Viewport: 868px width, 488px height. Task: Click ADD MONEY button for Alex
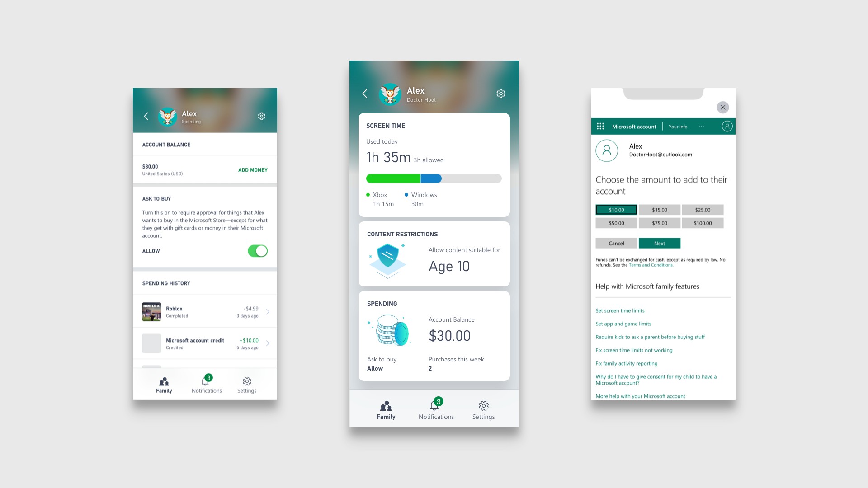[x=253, y=169]
